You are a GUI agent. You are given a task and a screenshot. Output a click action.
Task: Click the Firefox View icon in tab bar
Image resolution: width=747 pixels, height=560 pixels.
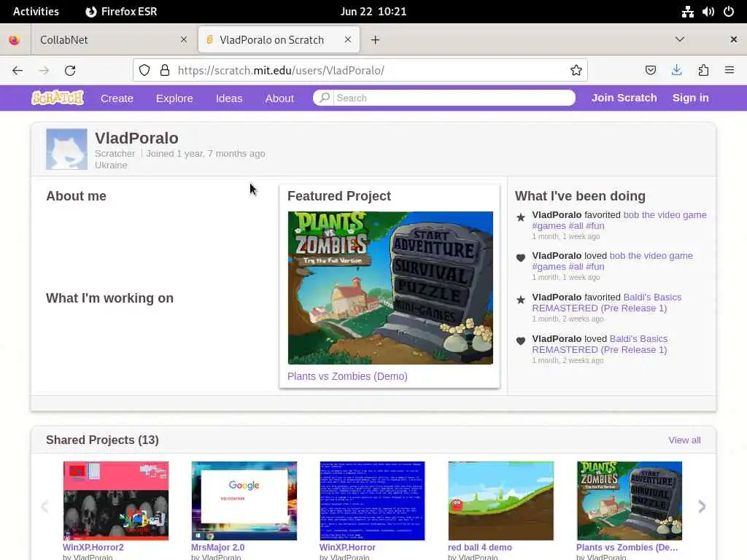coord(15,40)
